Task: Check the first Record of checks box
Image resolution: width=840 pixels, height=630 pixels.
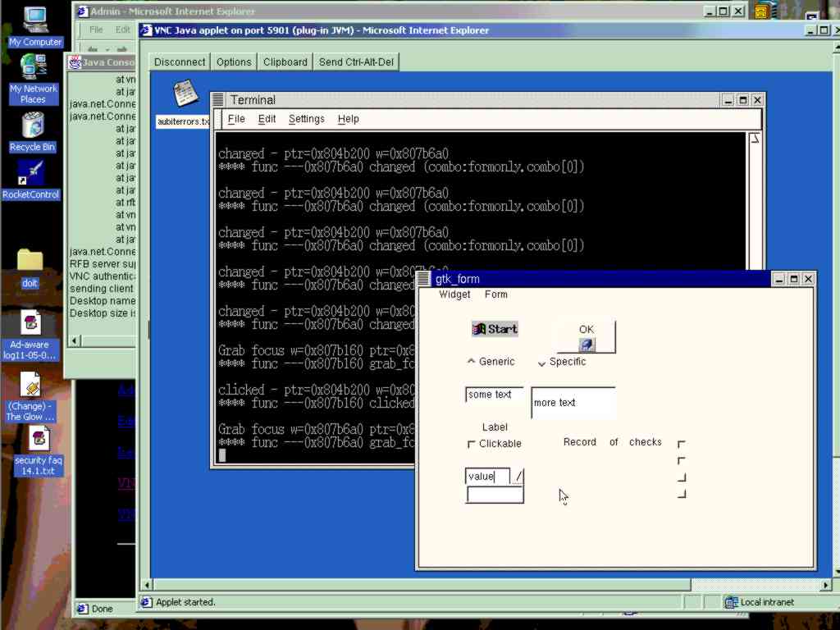Action: click(681, 444)
